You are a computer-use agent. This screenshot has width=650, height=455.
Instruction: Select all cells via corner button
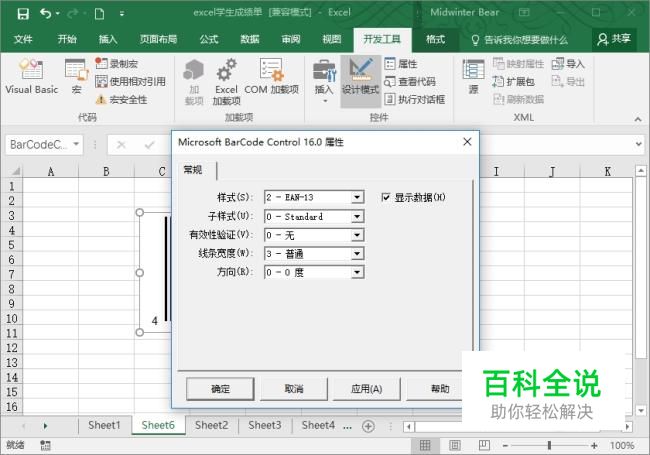pyautogui.click(x=14, y=171)
